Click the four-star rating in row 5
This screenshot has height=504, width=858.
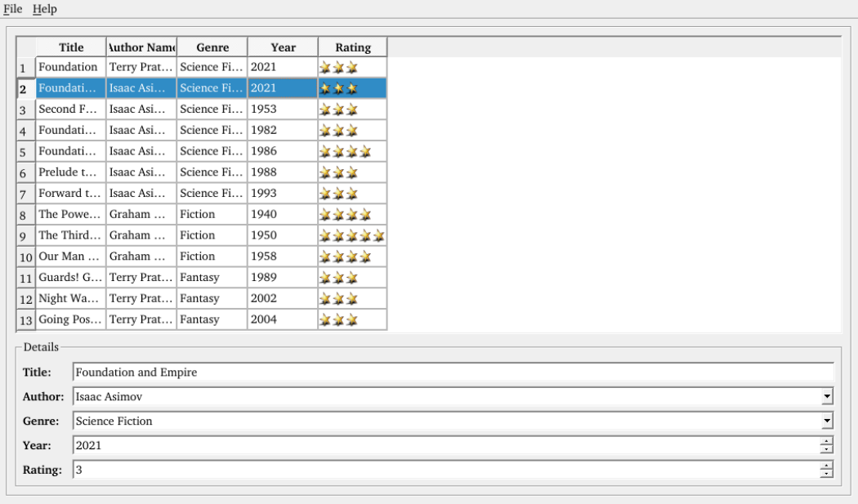[x=346, y=151]
